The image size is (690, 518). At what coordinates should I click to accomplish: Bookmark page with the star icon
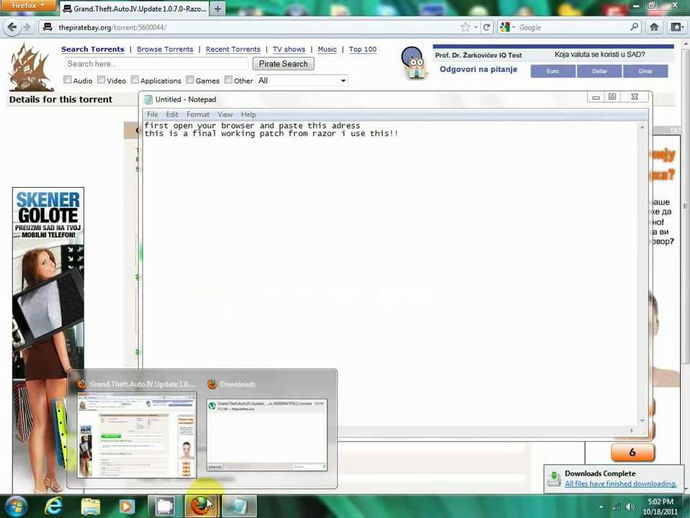[465, 27]
